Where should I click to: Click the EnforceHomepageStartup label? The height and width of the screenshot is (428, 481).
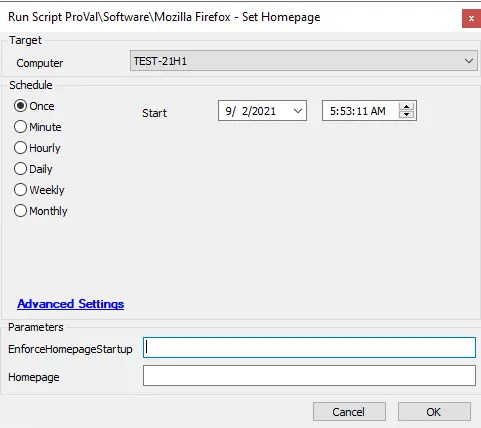click(70, 349)
